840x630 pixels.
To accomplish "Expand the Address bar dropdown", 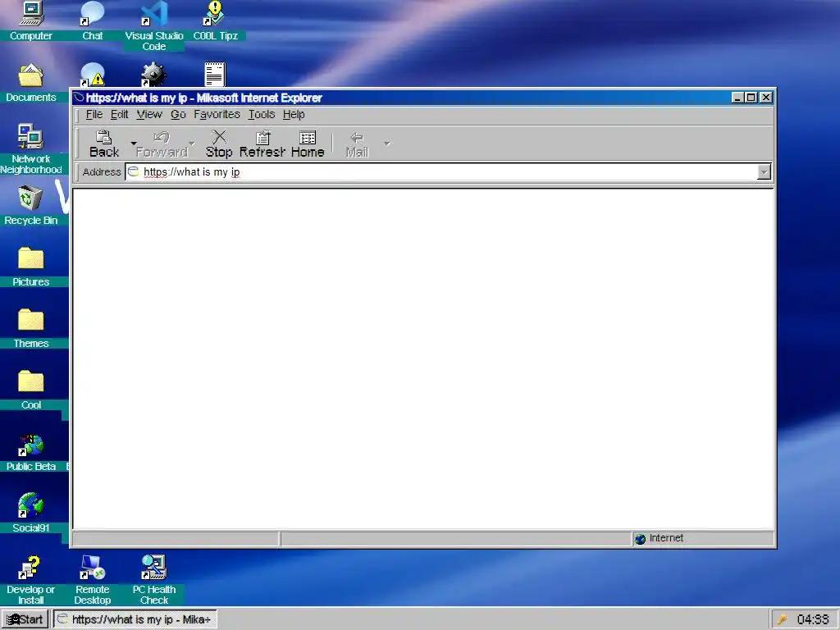I will point(764,172).
